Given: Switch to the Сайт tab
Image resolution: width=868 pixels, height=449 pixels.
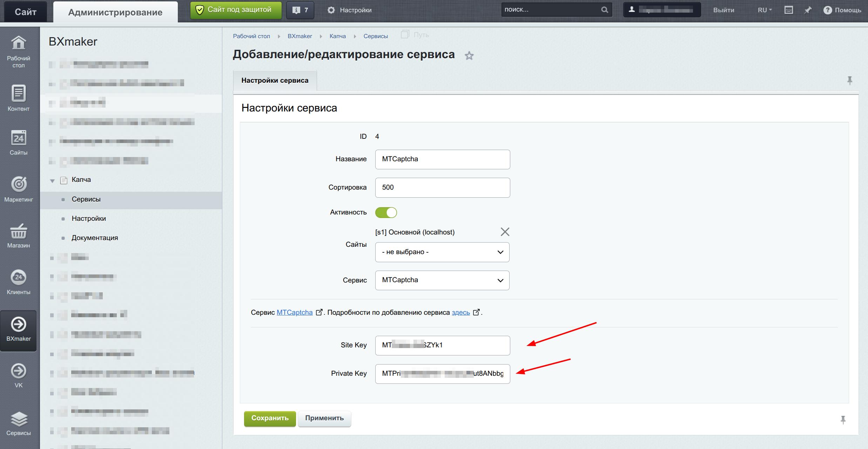Looking at the screenshot, I should click(25, 12).
